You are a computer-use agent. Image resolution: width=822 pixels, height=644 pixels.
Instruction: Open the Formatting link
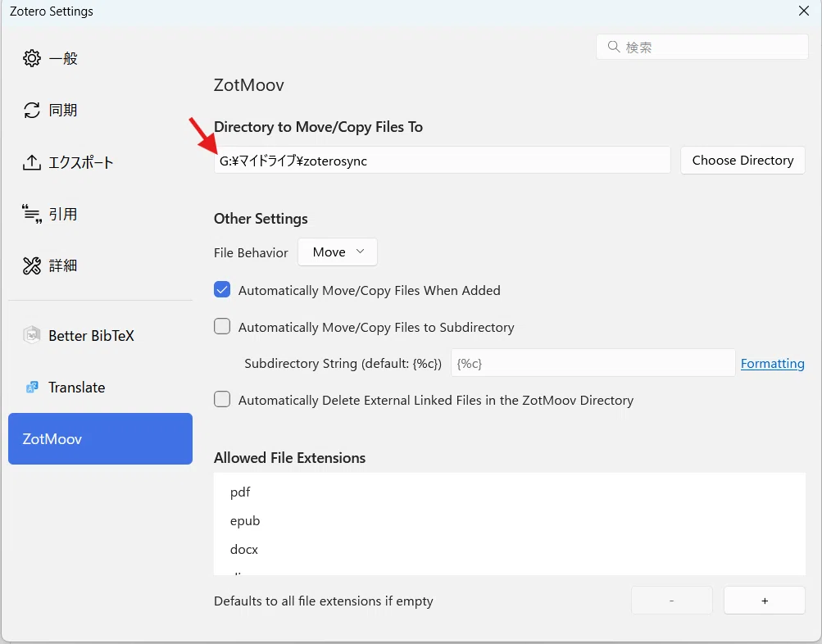point(772,363)
